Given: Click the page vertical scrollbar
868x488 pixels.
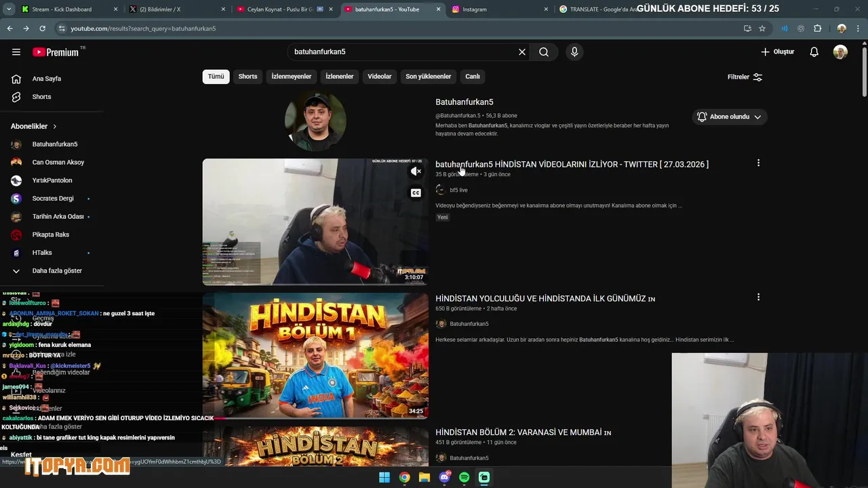Looking at the screenshot, I should point(864,71).
